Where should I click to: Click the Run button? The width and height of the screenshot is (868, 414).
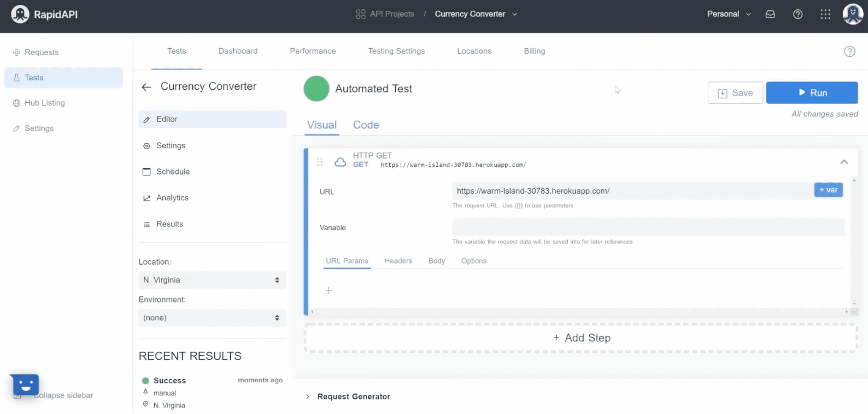point(812,92)
